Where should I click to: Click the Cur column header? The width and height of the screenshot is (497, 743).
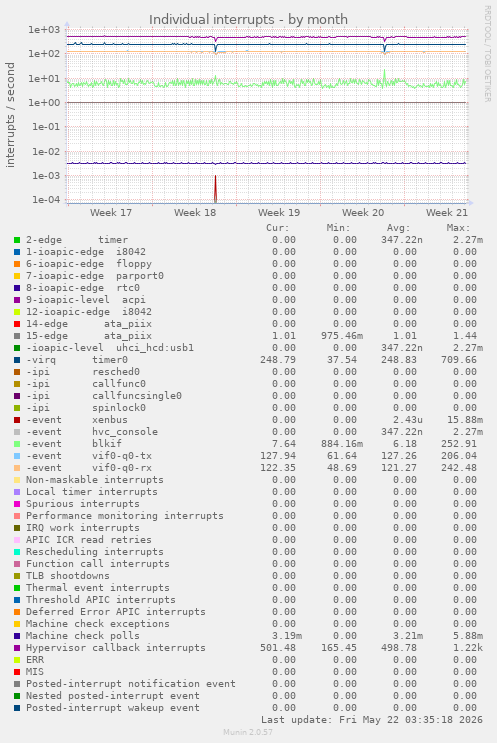pos(278,228)
